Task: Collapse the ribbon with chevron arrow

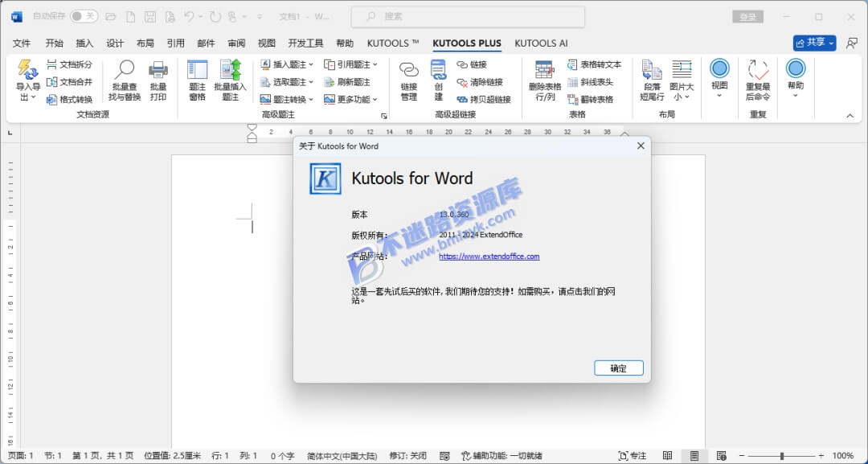Action: coord(850,115)
